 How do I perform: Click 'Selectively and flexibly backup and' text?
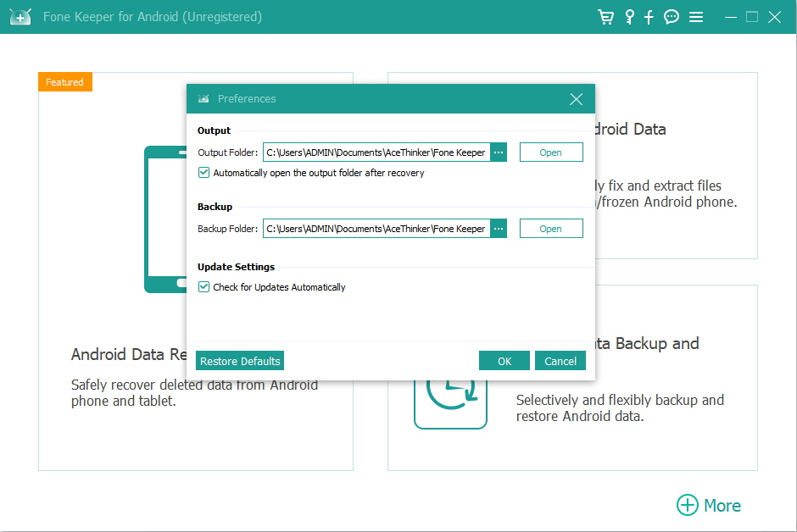pos(620,400)
